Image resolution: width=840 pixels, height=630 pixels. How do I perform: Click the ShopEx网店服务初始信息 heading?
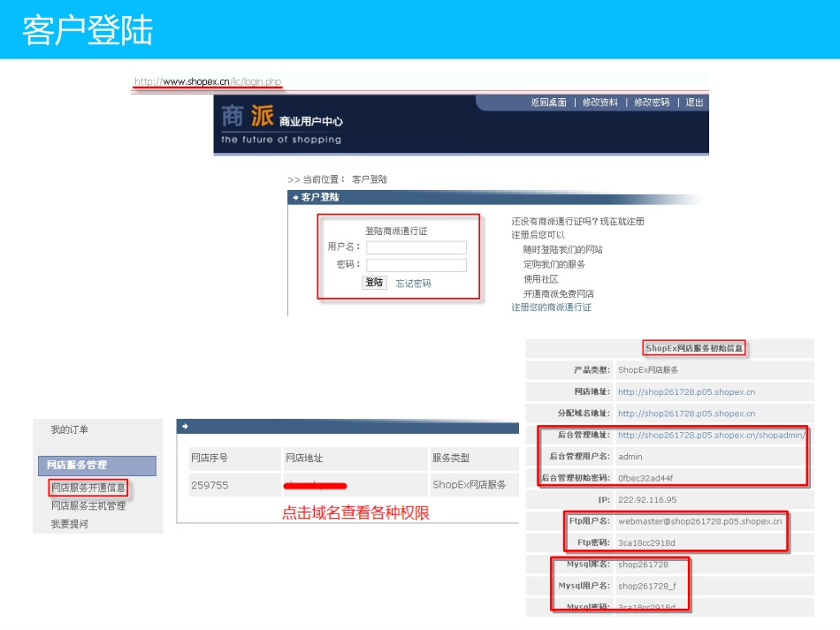coord(694,348)
